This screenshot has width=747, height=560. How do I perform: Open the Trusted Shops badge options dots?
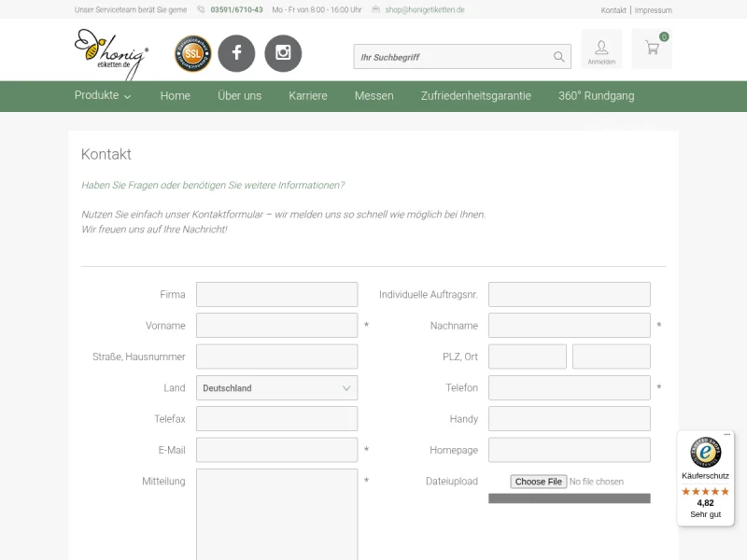(727, 435)
